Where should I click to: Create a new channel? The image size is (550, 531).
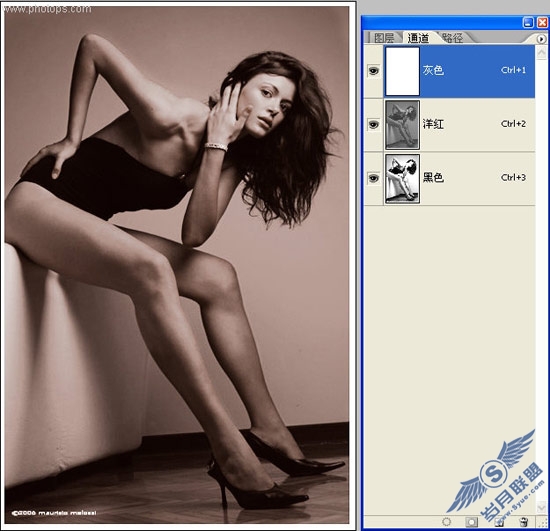[499, 522]
